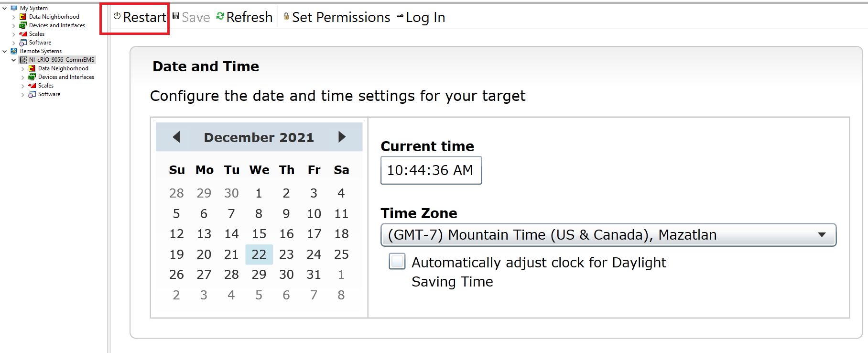Viewport: 868px width, 353px height.
Task: Click the Devices and Interfaces icon under Remote Systems
Action: (31, 77)
